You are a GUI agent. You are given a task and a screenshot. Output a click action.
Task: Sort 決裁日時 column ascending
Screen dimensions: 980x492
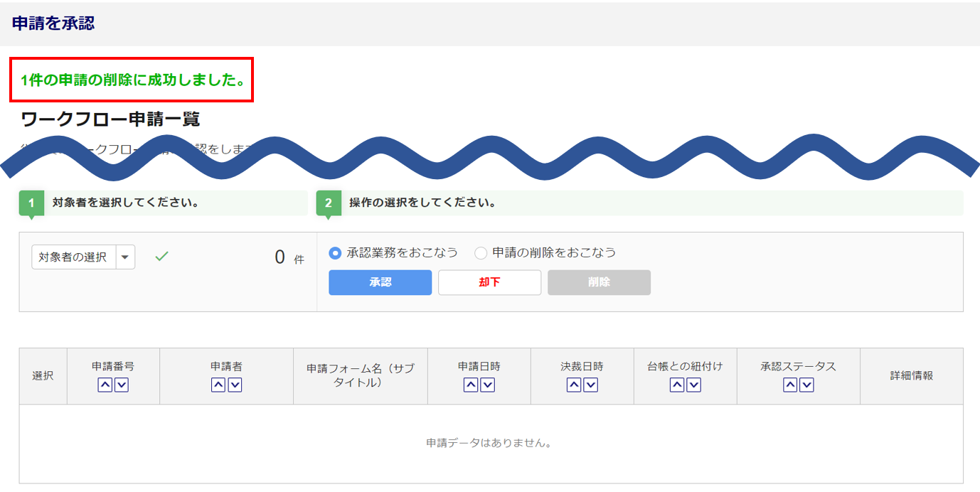pos(573,385)
